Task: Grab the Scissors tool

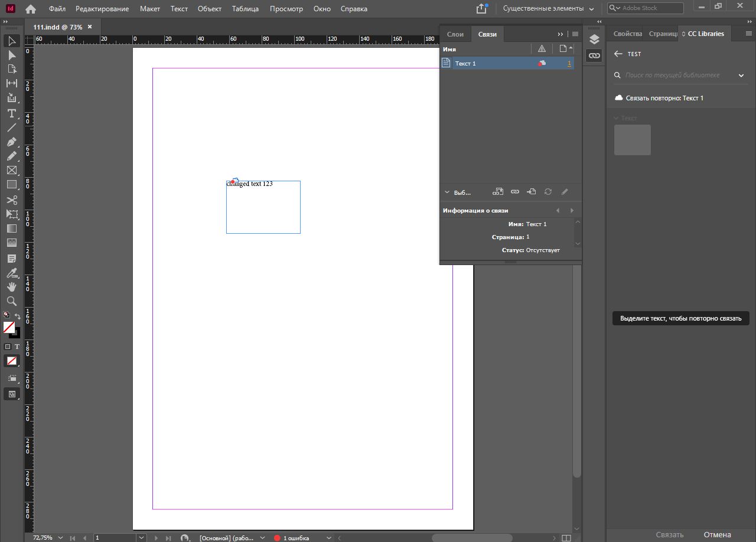Action: point(12,200)
